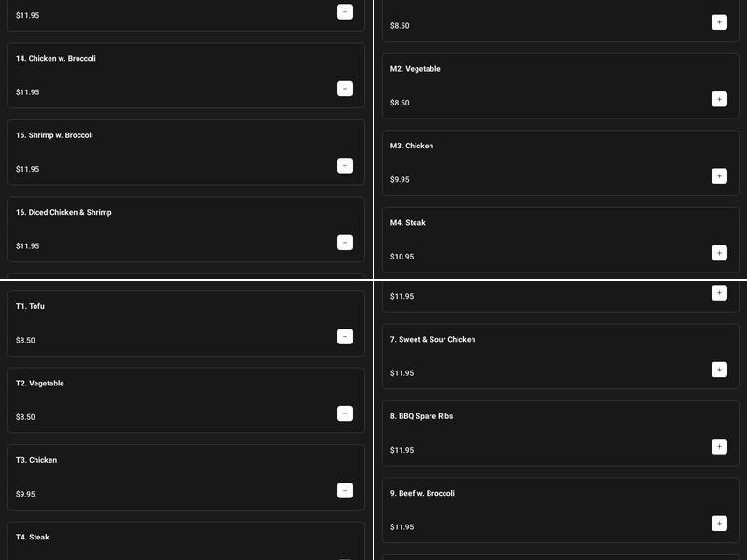Click the plus icon for M3. Chicken
747x560 pixels.
tap(719, 175)
